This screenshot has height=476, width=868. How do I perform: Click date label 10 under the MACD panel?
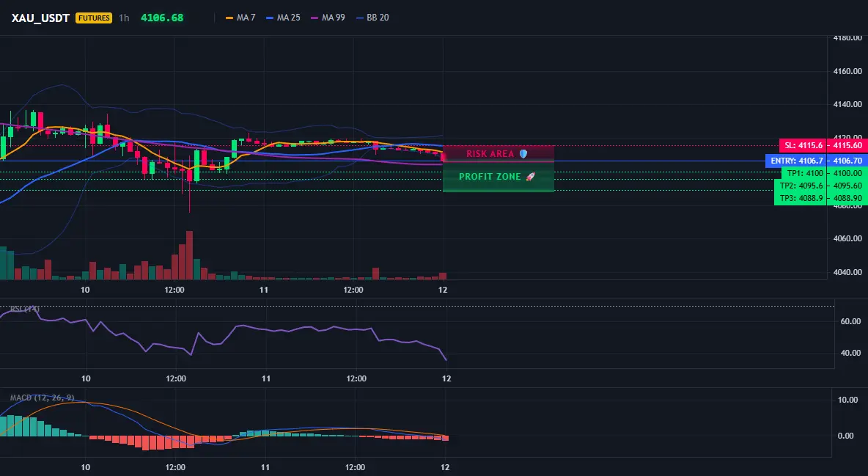pyautogui.click(x=85, y=467)
